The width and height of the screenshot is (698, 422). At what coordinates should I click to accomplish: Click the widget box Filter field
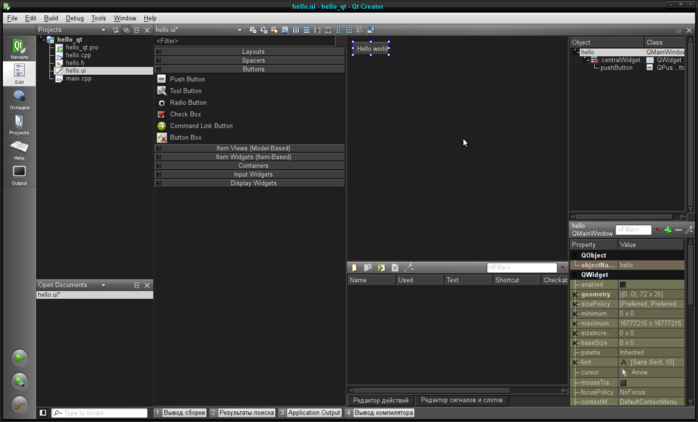coord(245,41)
